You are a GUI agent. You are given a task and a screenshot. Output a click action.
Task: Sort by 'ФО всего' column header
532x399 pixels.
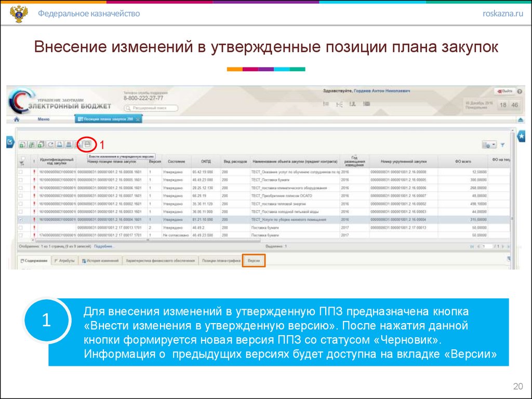point(463,162)
